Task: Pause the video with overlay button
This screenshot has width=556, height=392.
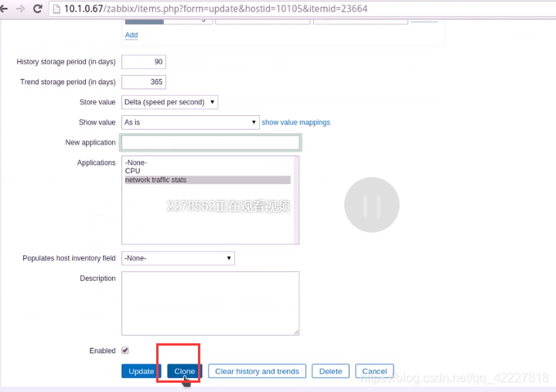Action: [372, 205]
